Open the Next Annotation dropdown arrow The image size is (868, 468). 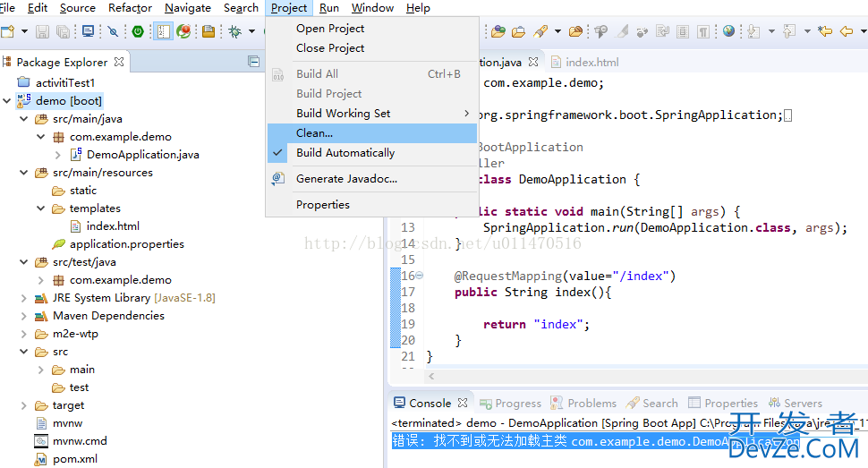coord(771,31)
